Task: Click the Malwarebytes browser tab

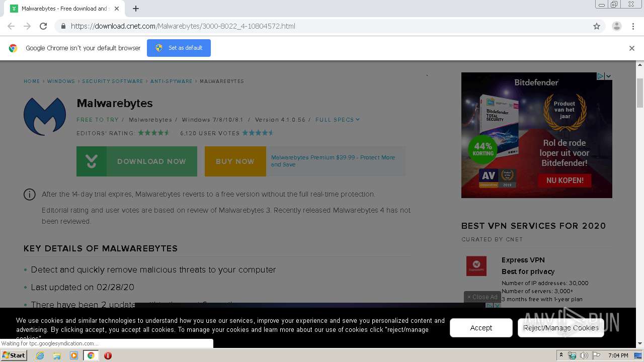Action: [x=65, y=9]
